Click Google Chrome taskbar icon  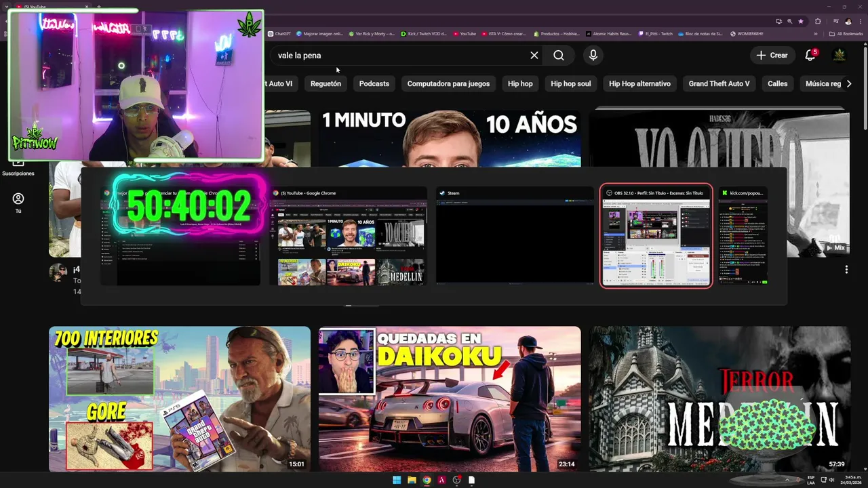click(x=427, y=480)
